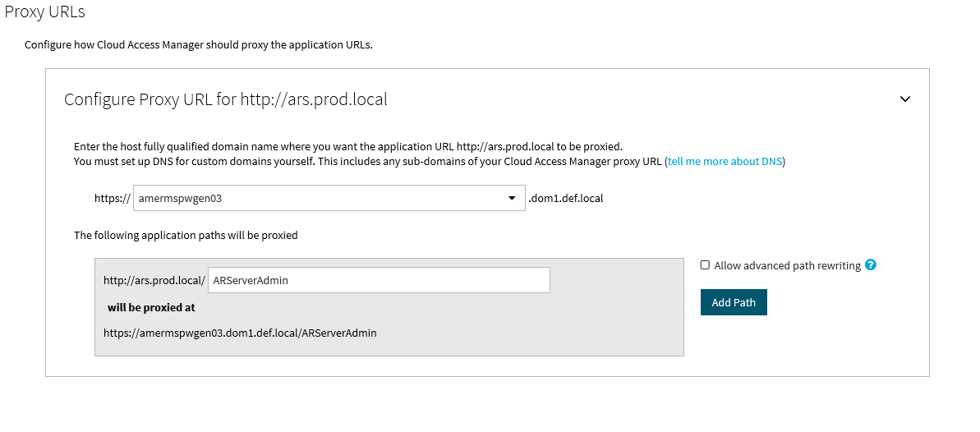Click the 'Proxy URLs' page title
The height and width of the screenshot is (432, 980).
tap(44, 11)
